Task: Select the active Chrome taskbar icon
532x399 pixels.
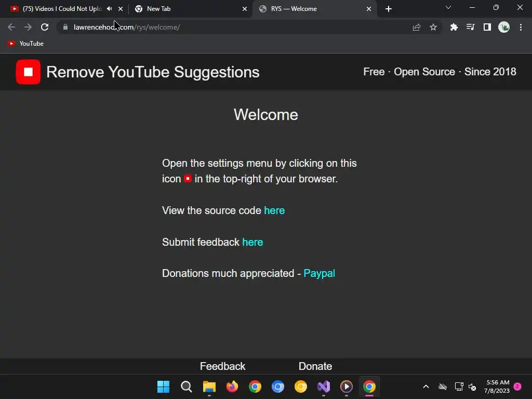Action: pos(369,387)
